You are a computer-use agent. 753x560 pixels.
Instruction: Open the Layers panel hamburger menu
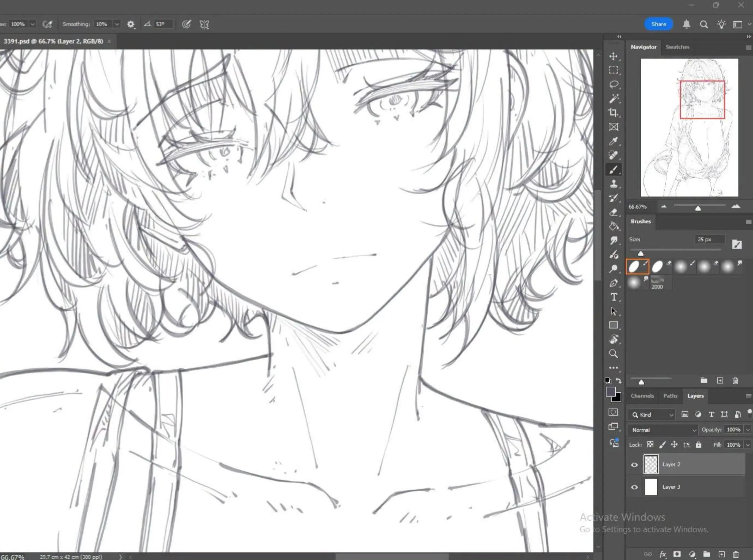click(x=748, y=396)
